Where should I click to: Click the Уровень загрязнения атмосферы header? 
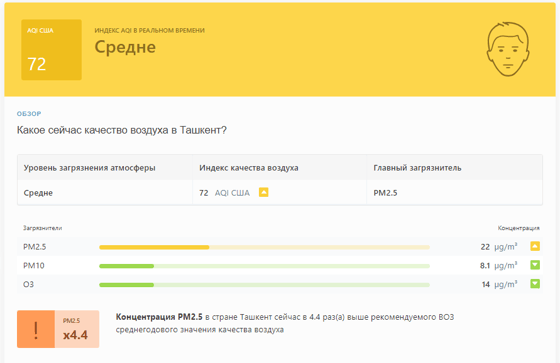click(x=90, y=168)
